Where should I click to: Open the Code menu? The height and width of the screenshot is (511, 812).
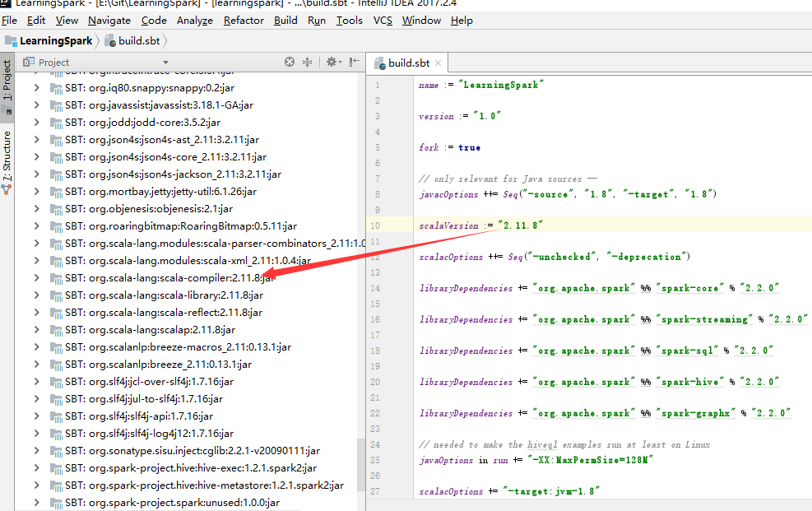[x=154, y=21]
